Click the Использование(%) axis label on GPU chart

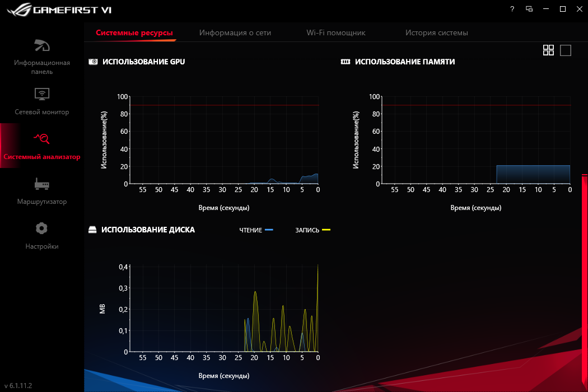104,140
